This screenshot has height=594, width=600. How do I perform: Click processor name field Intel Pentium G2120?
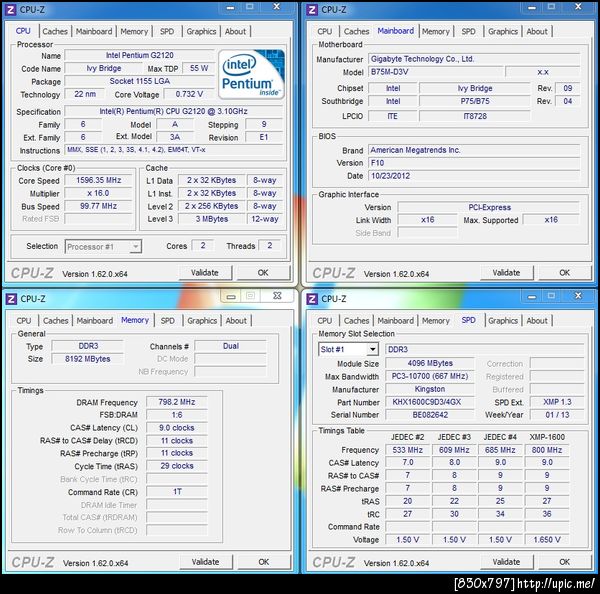pos(140,55)
